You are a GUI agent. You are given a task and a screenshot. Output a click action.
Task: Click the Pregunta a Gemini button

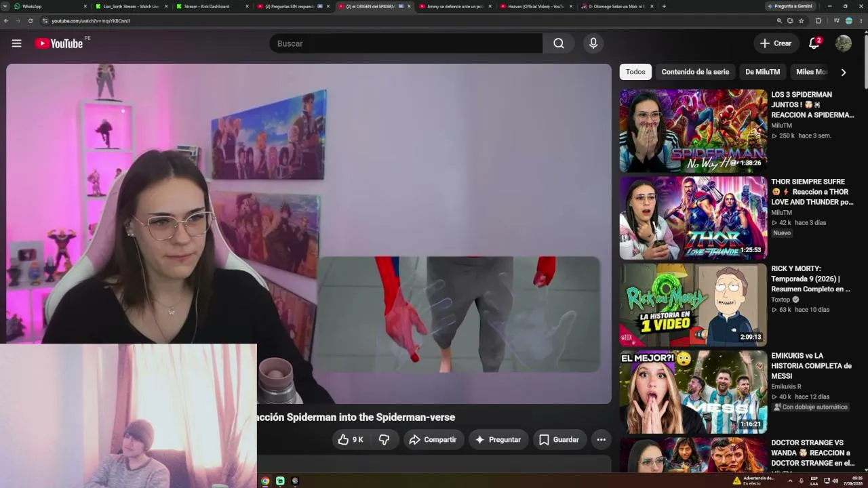(790, 6)
